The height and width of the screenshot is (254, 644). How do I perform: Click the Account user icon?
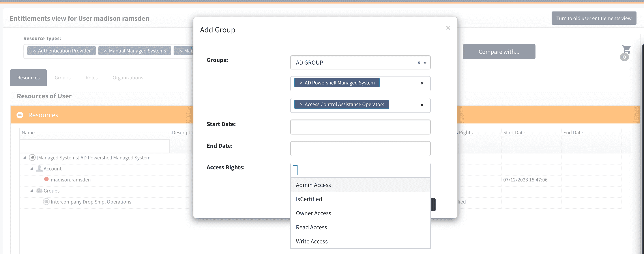[x=39, y=168]
